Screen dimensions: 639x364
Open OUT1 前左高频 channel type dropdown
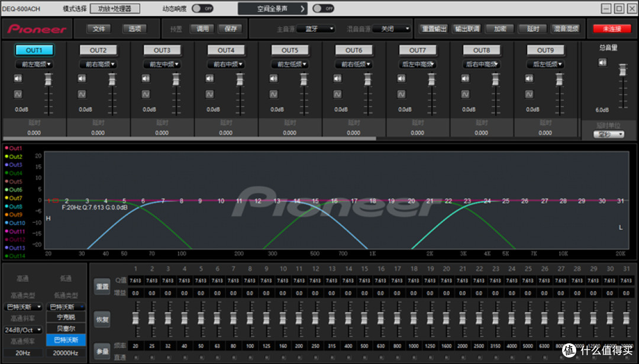pyautogui.click(x=34, y=64)
